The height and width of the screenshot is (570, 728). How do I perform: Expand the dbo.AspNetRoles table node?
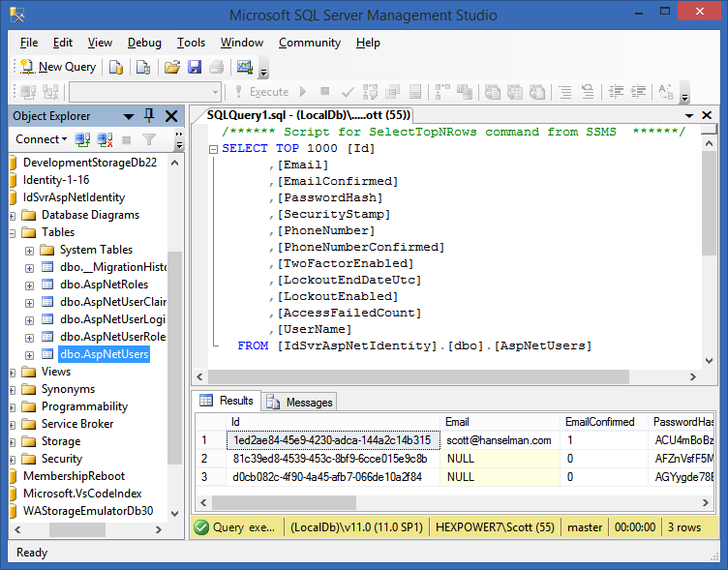tap(29, 285)
